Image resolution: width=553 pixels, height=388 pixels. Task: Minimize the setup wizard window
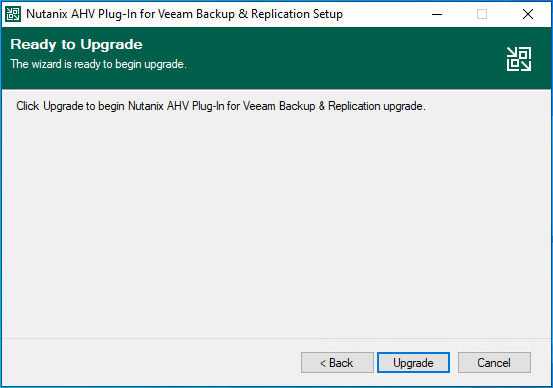pyautogui.click(x=437, y=14)
